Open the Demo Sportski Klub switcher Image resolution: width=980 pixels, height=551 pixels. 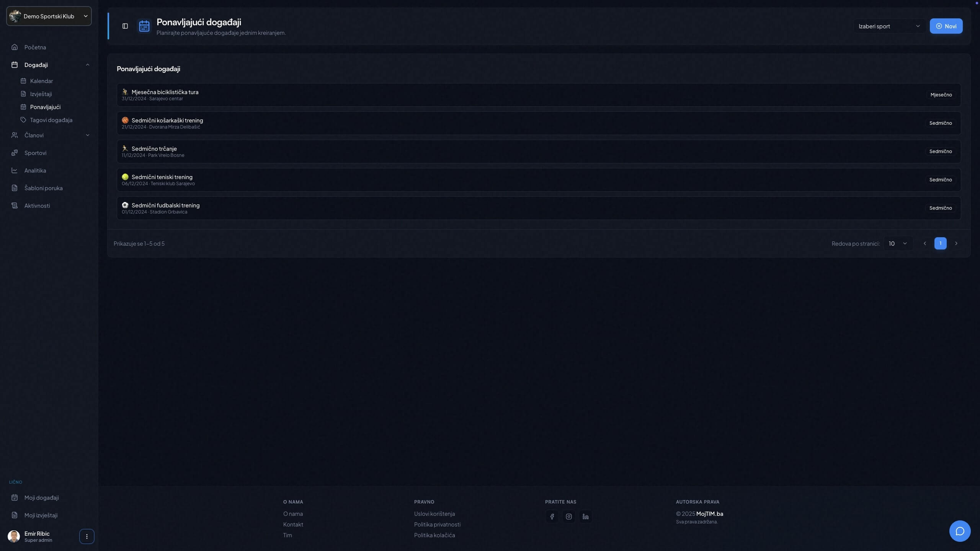[x=49, y=16]
